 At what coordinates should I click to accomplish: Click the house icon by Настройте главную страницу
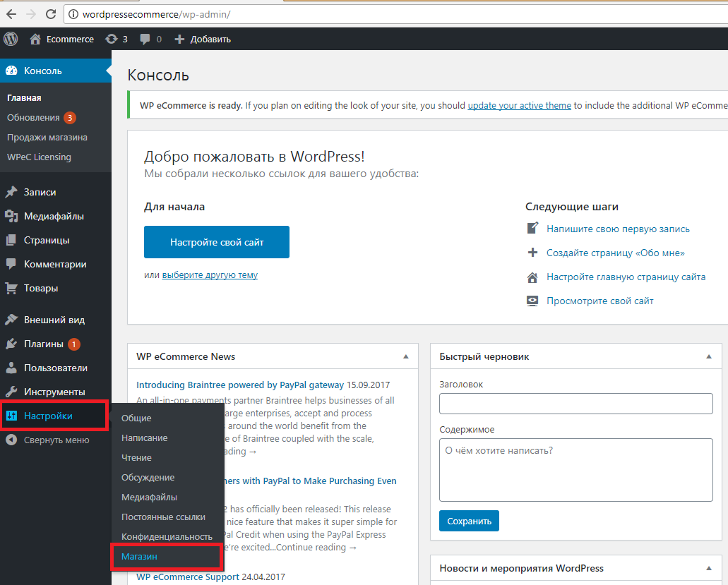coord(532,277)
